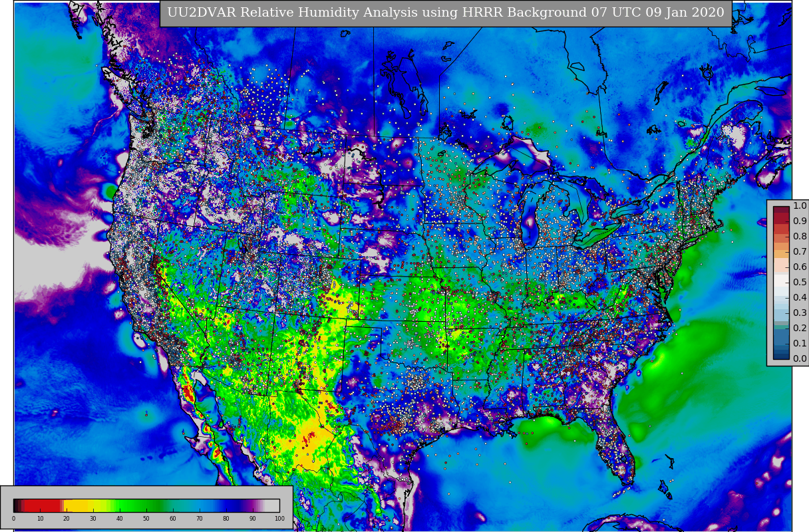Click the '0.7' label on the right colorbar
This screenshot has width=809, height=532.
tap(800, 252)
